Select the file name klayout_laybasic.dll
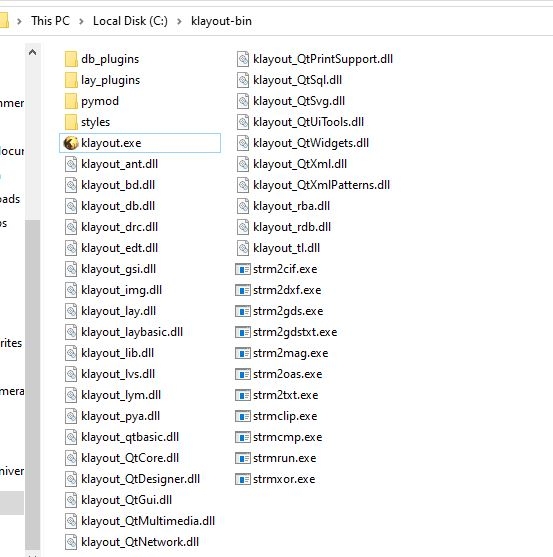 (x=132, y=332)
